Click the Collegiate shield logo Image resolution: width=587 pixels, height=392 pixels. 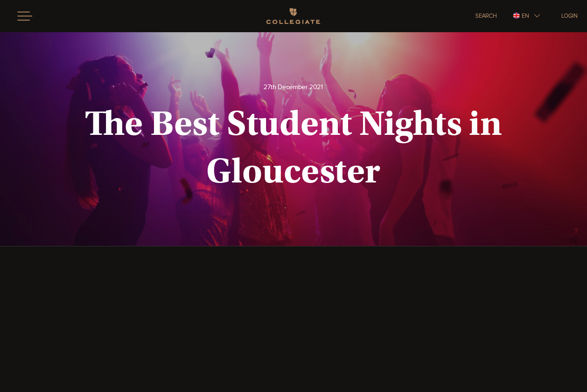pos(293,12)
